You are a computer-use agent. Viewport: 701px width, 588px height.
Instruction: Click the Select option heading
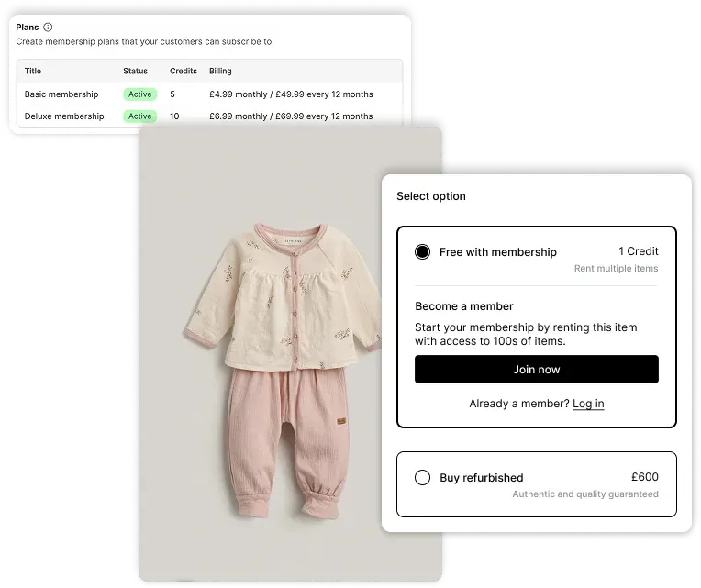pos(431,196)
